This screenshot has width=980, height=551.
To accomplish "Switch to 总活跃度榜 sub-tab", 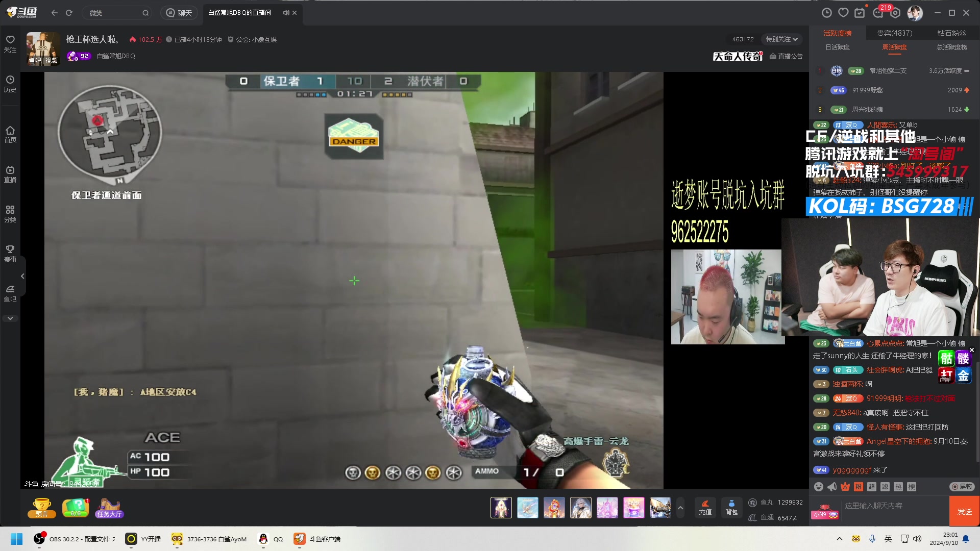I will coord(952,47).
